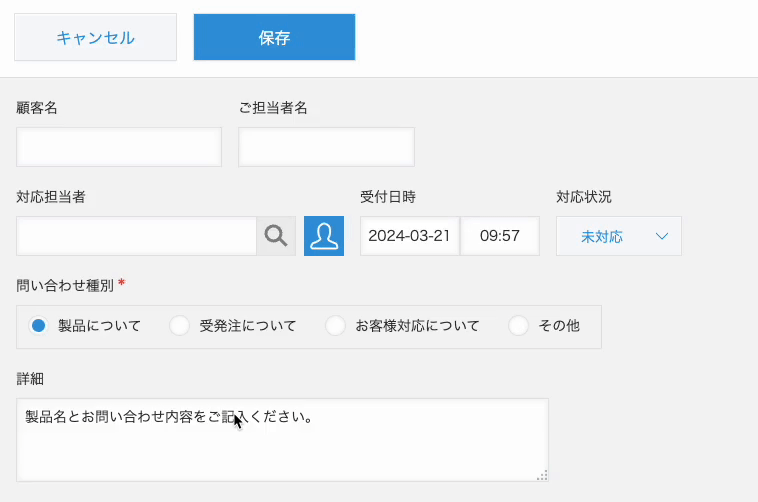Screen dimensions: 758x502
Task: Click the magnifier search icon for 対応担当者
Action: [276, 236]
